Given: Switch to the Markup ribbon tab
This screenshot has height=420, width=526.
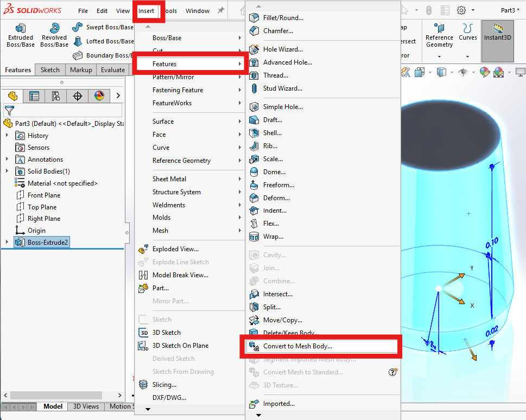Looking at the screenshot, I should [x=81, y=70].
